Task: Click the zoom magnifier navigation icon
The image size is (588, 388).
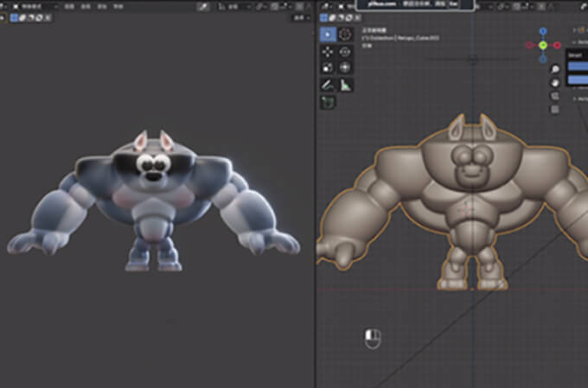Action: (x=554, y=69)
